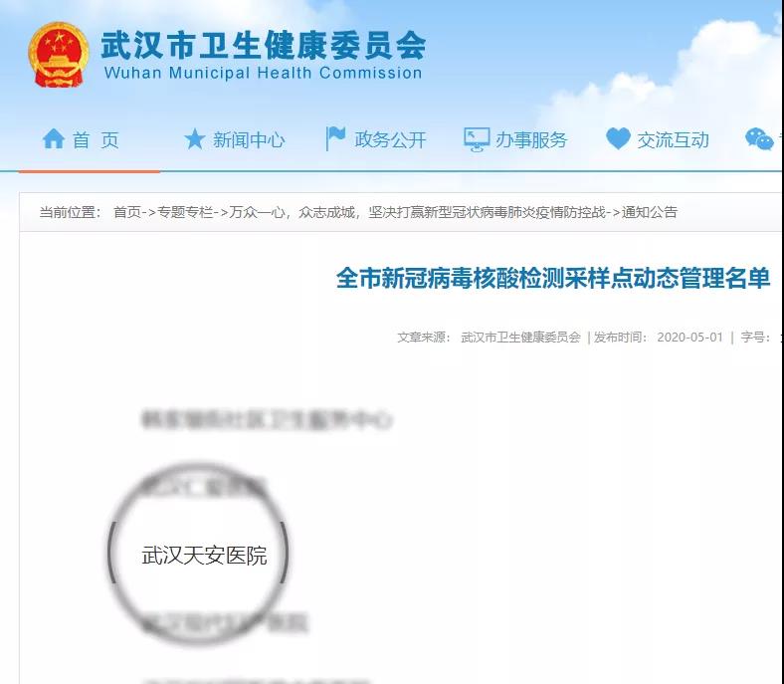The image size is (784, 684).
Task: Click 通知公告 breadcrumb link
Action: click(649, 212)
